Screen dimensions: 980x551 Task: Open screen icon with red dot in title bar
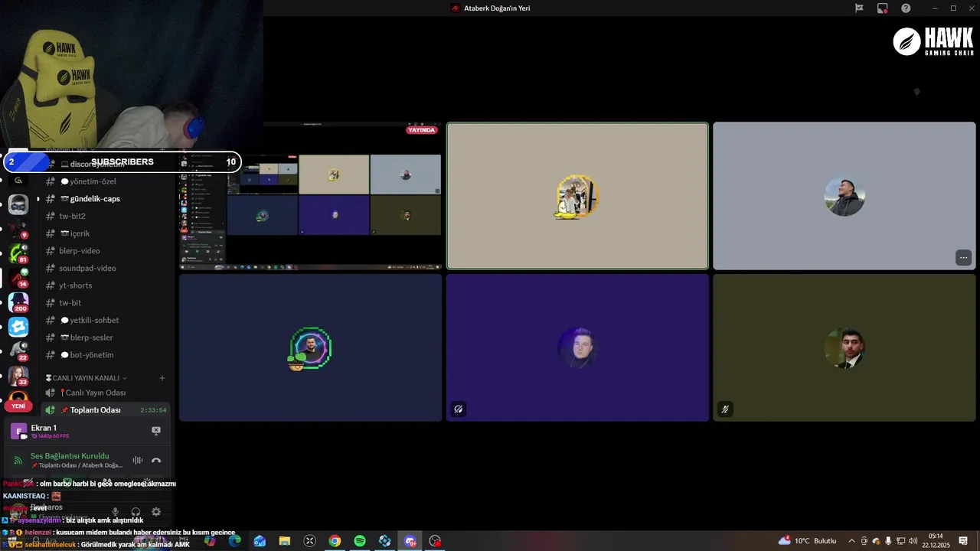[x=883, y=8]
